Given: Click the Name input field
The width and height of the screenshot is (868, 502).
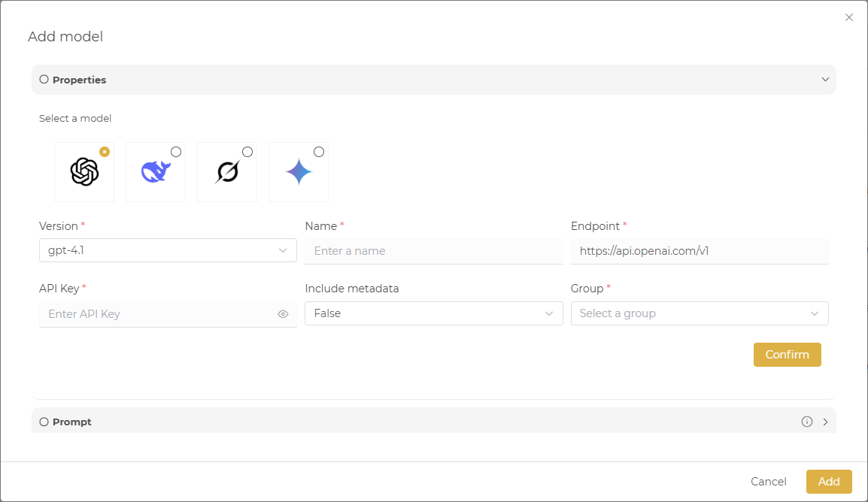Looking at the screenshot, I should click(433, 251).
